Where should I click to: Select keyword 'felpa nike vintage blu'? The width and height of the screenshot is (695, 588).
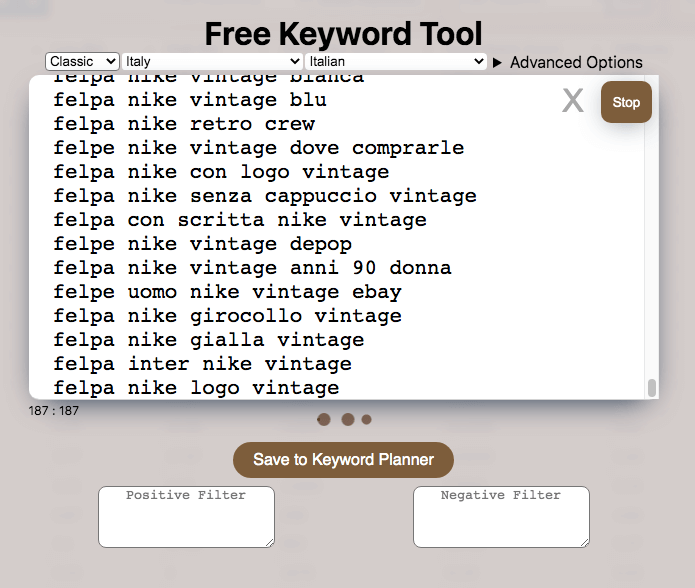(x=190, y=100)
